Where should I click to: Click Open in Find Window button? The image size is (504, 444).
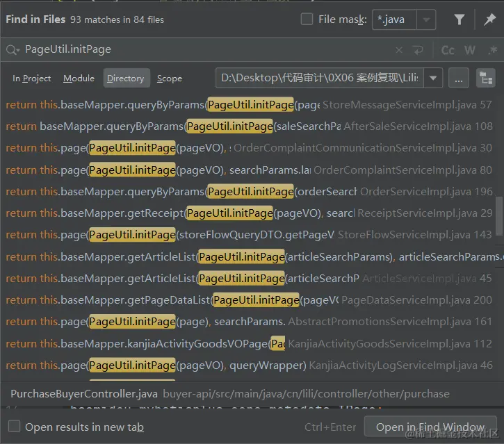pyautogui.click(x=430, y=427)
